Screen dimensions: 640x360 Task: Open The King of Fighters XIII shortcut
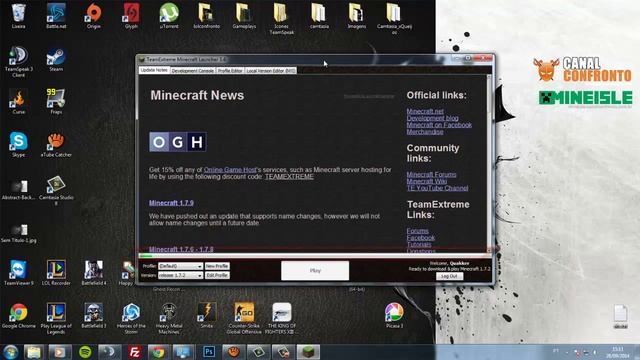[x=282, y=318]
